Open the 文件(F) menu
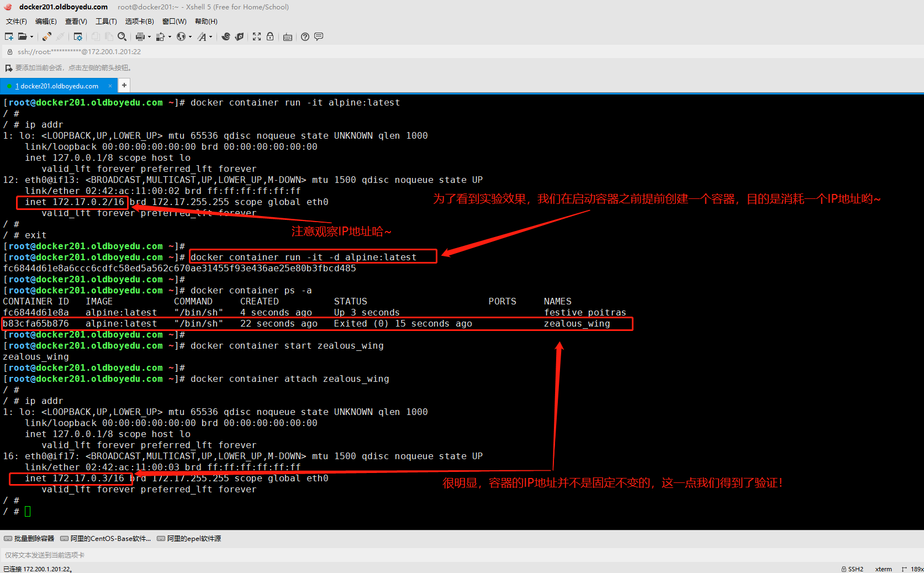Screen dimensions: 924x573 pos(17,22)
